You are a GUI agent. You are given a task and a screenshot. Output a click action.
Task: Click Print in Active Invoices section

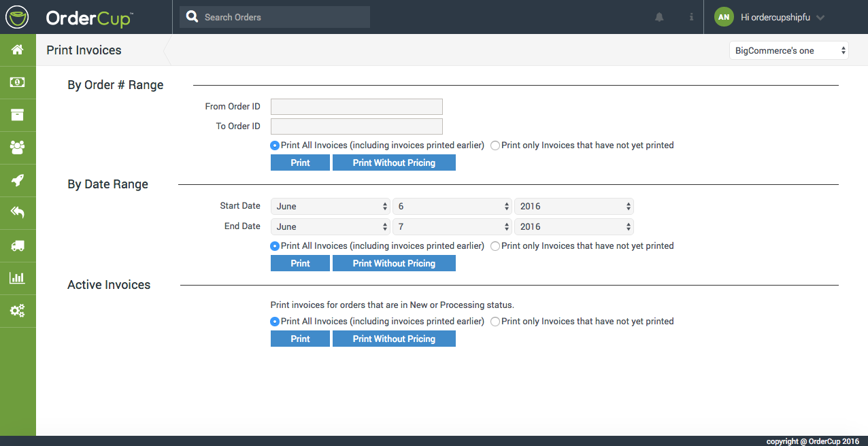[300, 339]
